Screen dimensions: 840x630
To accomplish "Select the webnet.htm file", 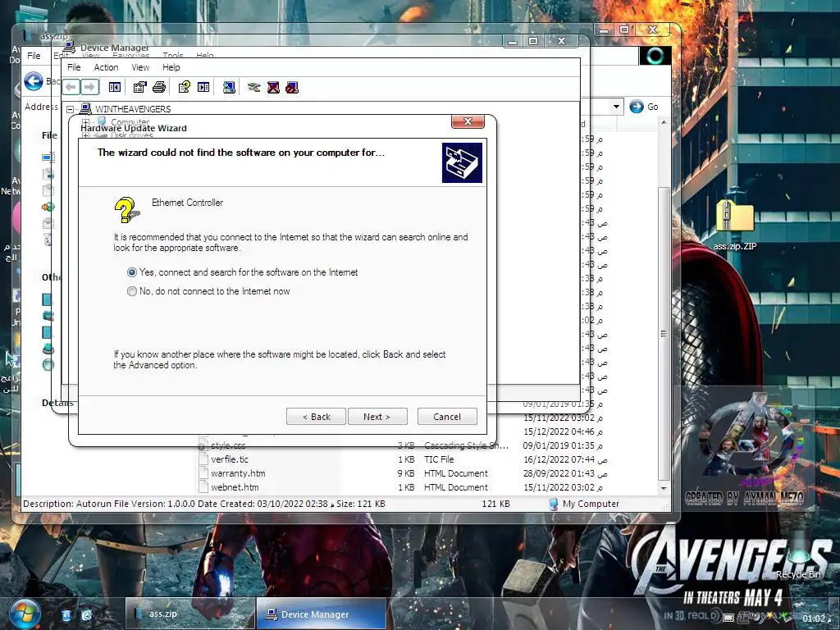I will point(235,487).
